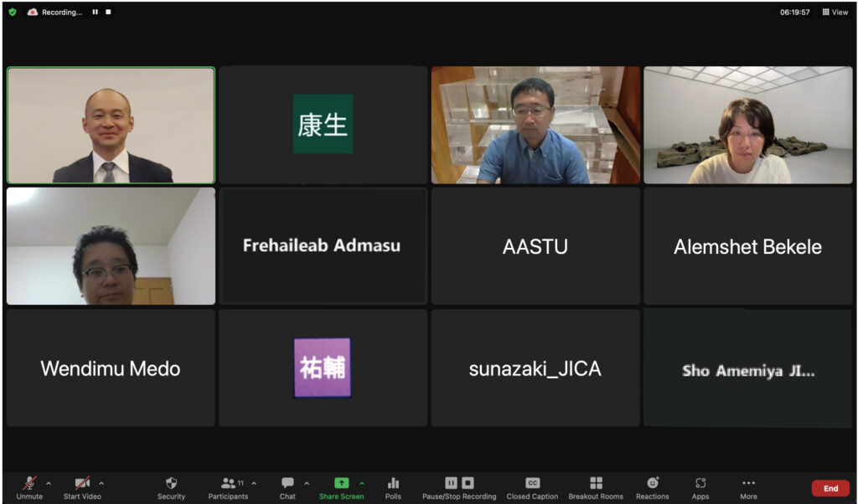Launch the Polls window
The width and height of the screenshot is (858, 504).
[x=393, y=484]
